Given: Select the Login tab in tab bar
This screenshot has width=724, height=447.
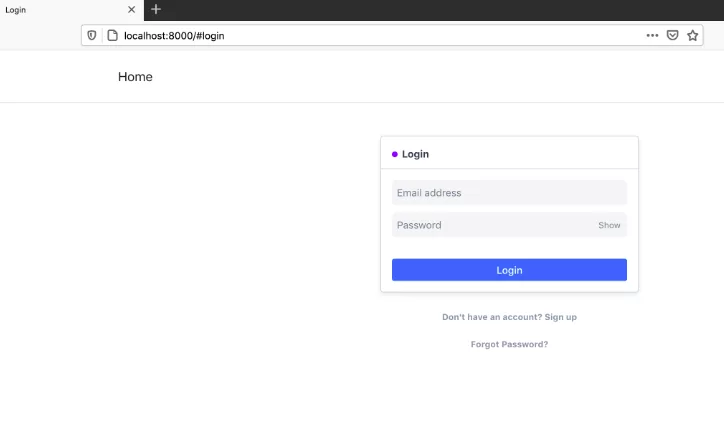Looking at the screenshot, I should coord(72,10).
